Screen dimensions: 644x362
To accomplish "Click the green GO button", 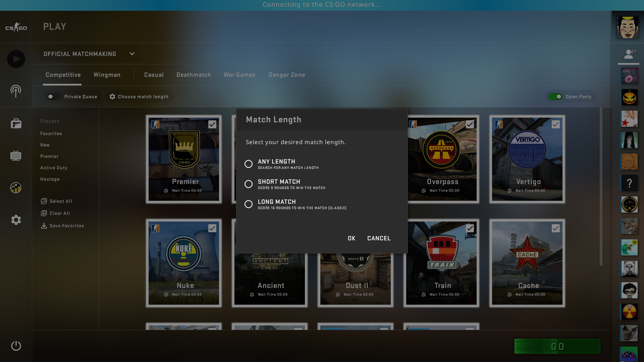I will tap(557, 346).
